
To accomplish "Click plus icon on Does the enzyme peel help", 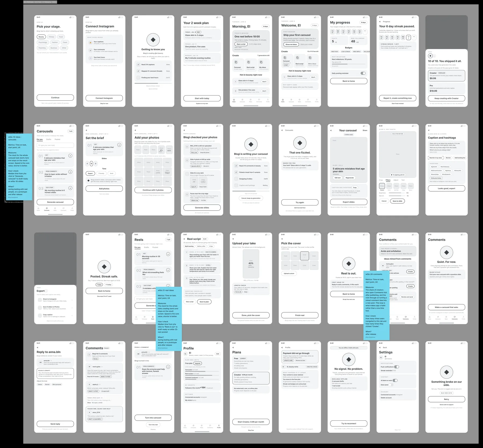I will pyautogui.click(x=168, y=367).
